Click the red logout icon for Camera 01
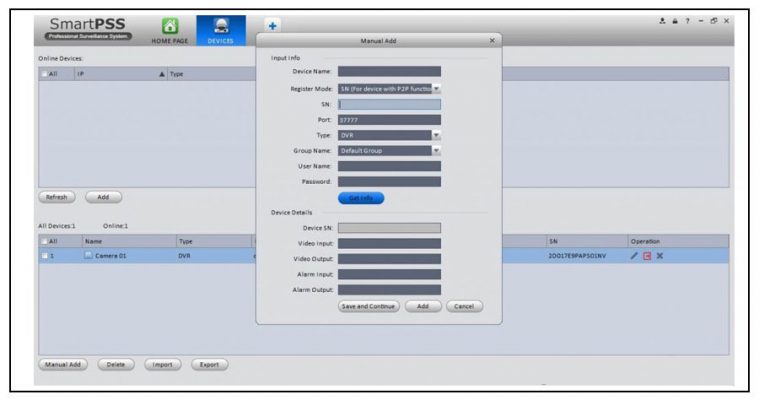 click(x=646, y=256)
